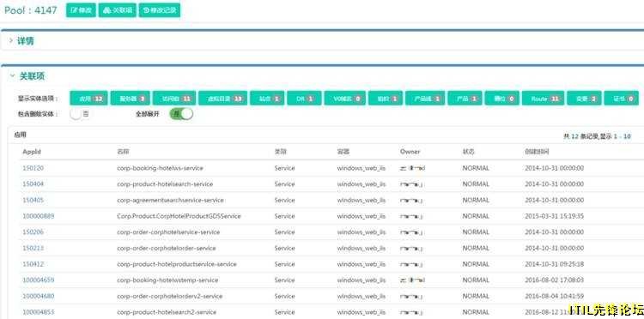This screenshot has width=644, height=319.
Task: Open AppId link 150405
Action: point(33,200)
